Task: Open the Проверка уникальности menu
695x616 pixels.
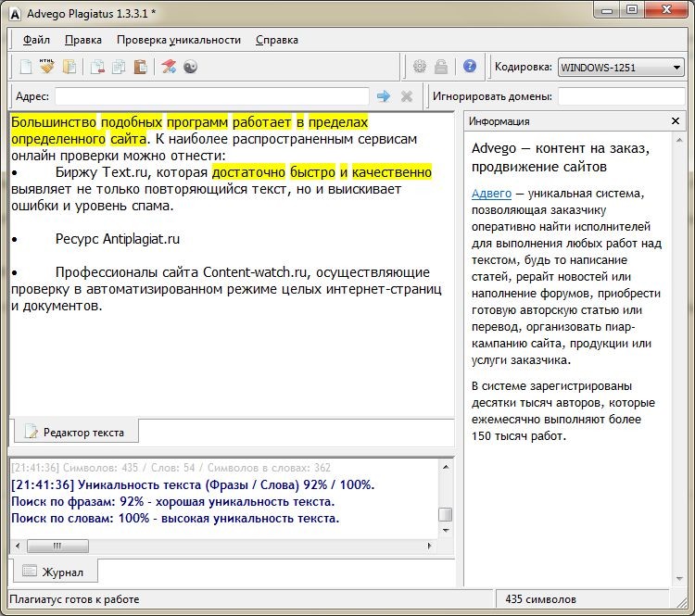Action: point(178,40)
